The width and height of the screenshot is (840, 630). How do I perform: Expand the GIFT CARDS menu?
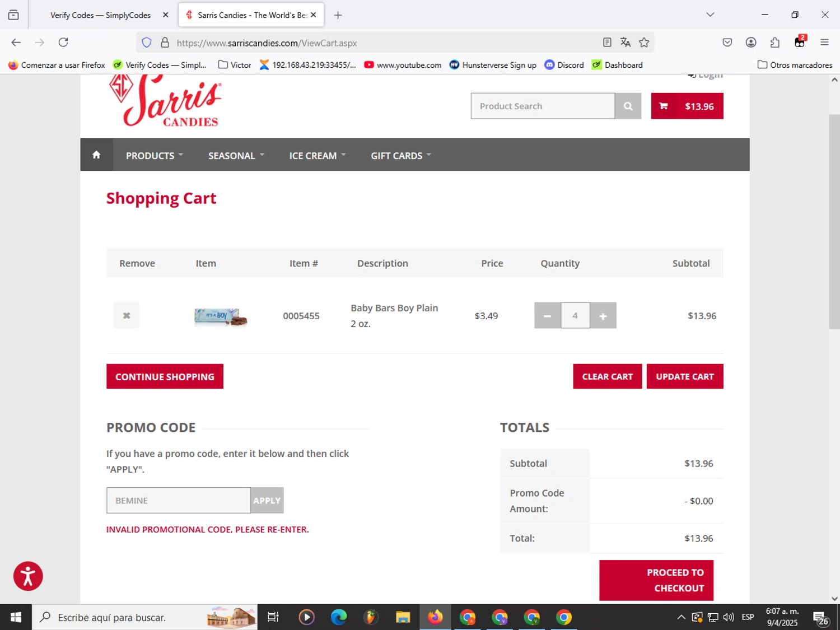pyautogui.click(x=400, y=156)
